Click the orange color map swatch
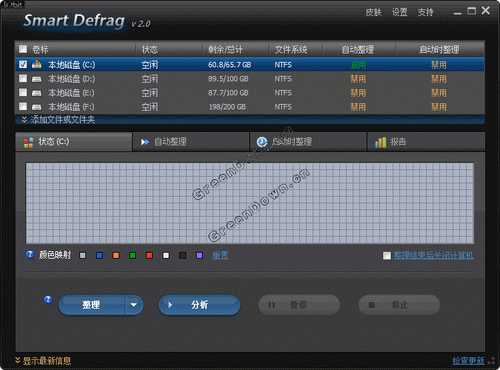Screen dimensions: 500x370 click(x=116, y=256)
